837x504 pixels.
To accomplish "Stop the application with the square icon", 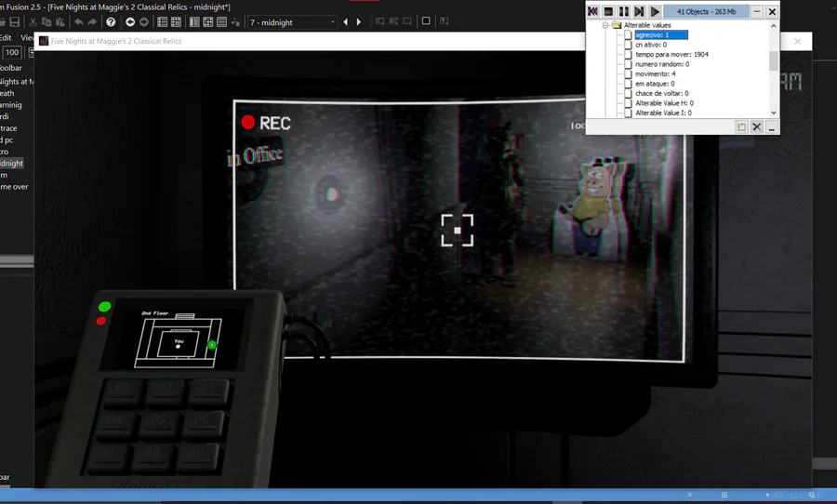I will 425,20.
